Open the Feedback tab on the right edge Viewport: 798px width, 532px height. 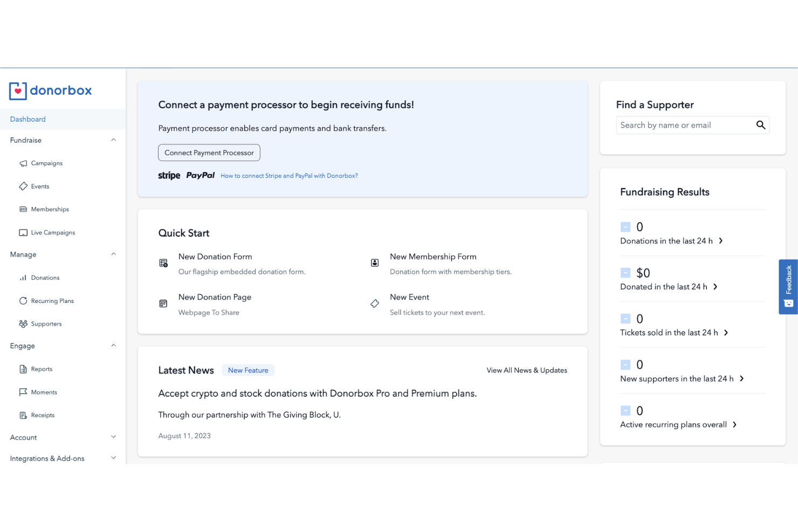pyautogui.click(x=788, y=286)
